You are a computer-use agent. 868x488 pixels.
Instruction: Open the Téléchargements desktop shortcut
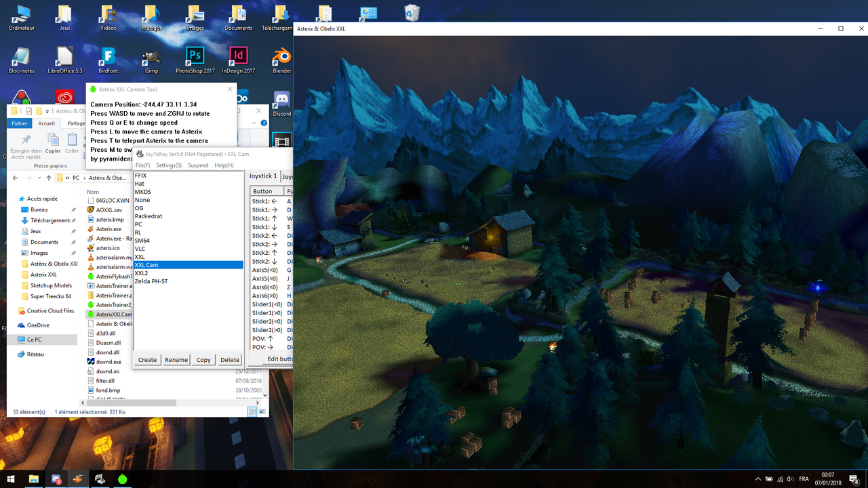pyautogui.click(x=278, y=18)
